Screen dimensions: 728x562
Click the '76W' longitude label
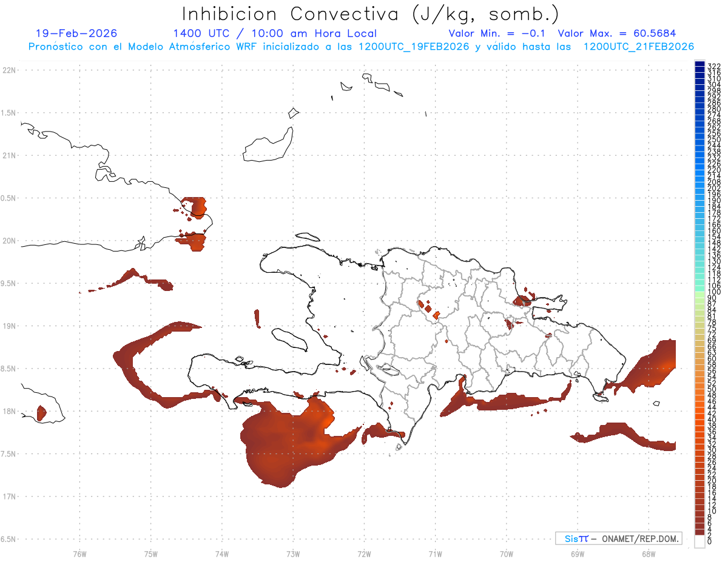79,553
